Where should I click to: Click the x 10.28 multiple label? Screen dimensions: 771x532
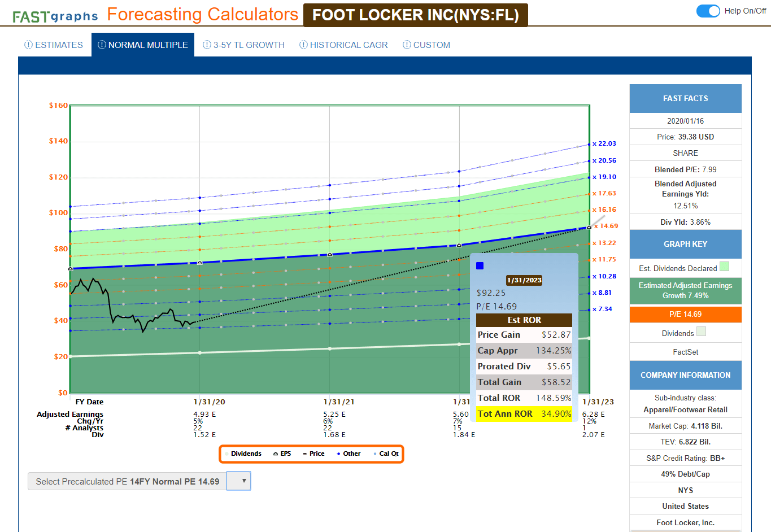point(604,276)
